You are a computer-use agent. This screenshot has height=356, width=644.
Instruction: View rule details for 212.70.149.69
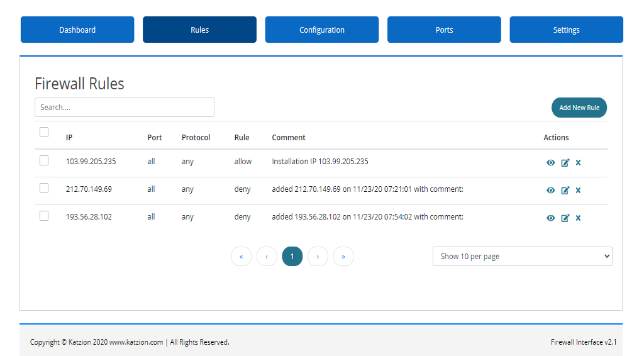coord(550,191)
